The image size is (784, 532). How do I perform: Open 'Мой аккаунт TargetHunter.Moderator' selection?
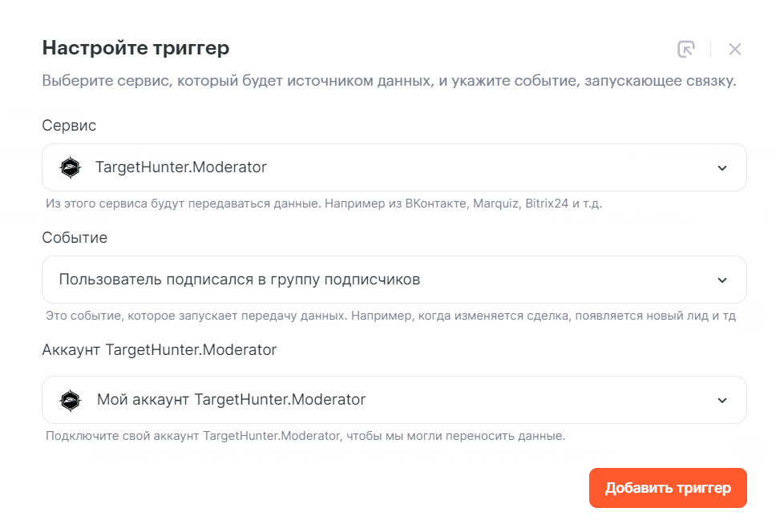coord(231,400)
